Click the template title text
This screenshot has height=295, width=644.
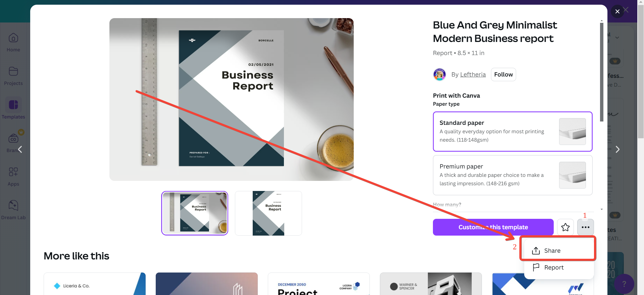(495, 32)
